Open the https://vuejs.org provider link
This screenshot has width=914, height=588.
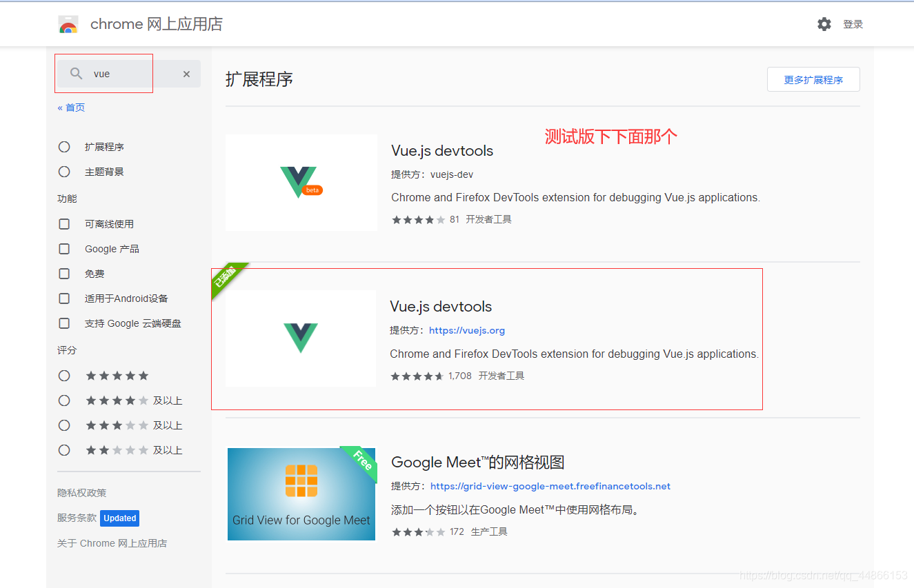[467, 330]
